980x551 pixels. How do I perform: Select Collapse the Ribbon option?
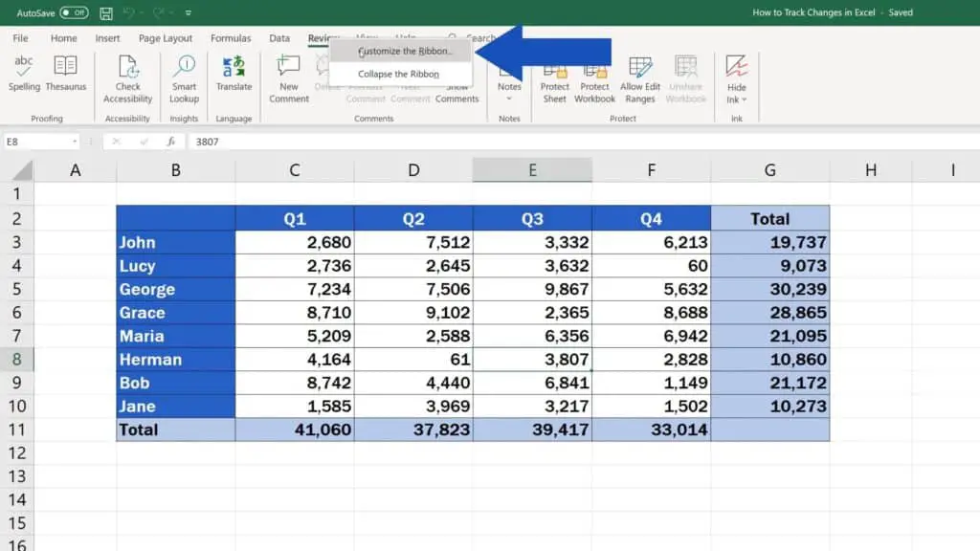(x=399, y=74)
